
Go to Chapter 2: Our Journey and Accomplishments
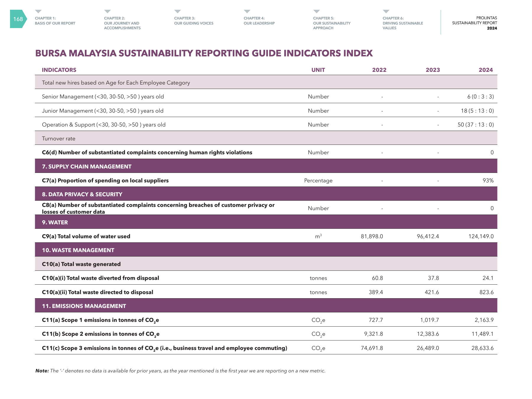point(122,23)
